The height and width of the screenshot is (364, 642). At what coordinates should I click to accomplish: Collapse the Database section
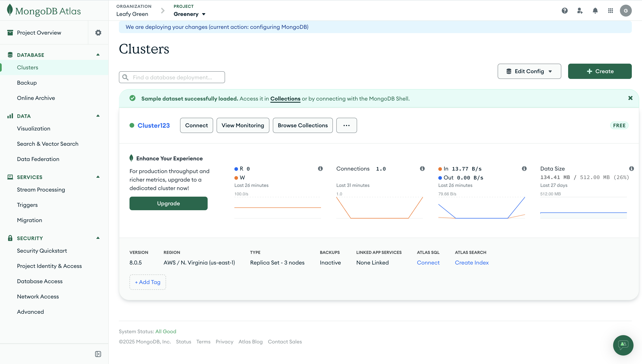[98, 55]
